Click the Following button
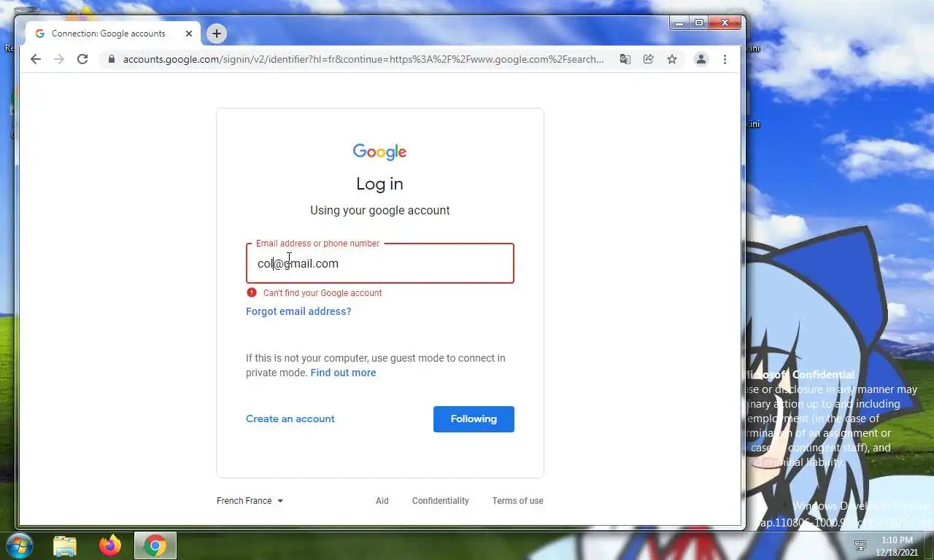The image size is (934, 560). 474,419
